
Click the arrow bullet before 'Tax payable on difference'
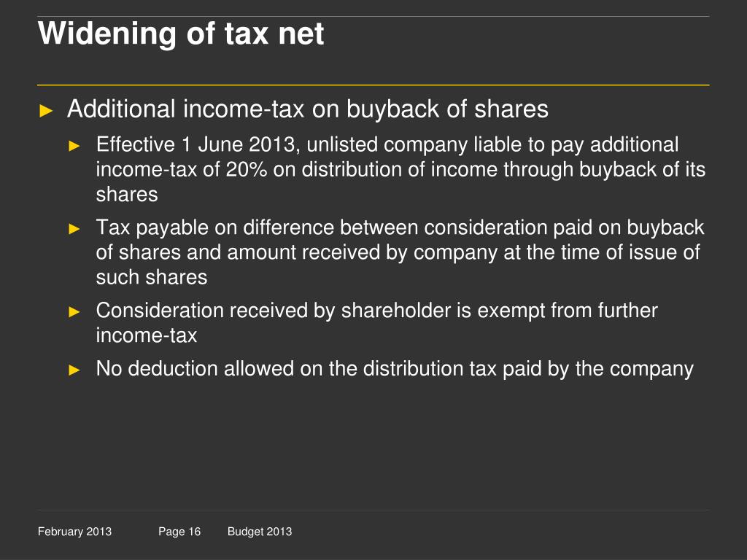pyautogui.click(x=74, y=229)
